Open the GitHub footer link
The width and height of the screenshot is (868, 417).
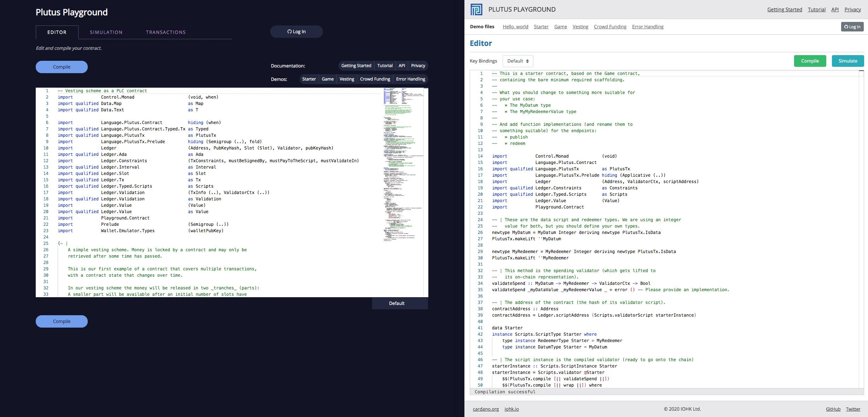(833, 409)
